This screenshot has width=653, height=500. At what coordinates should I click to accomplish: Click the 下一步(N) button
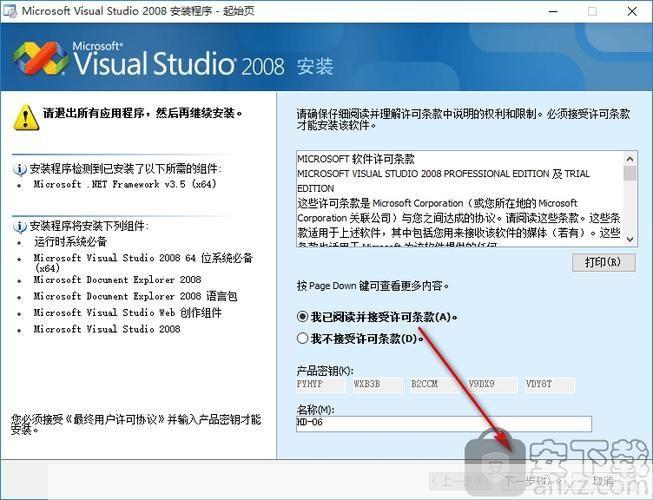click(x=534, y=482)
